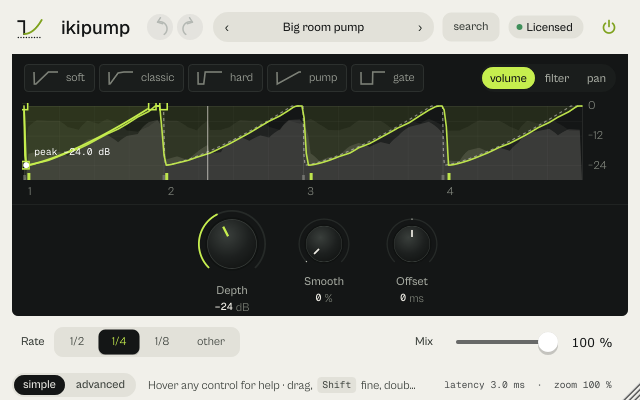Image resolution: width=640 pixels, height=400 pixels.
Task: Set rate to 1/8
Action: [x=162, y=341]
